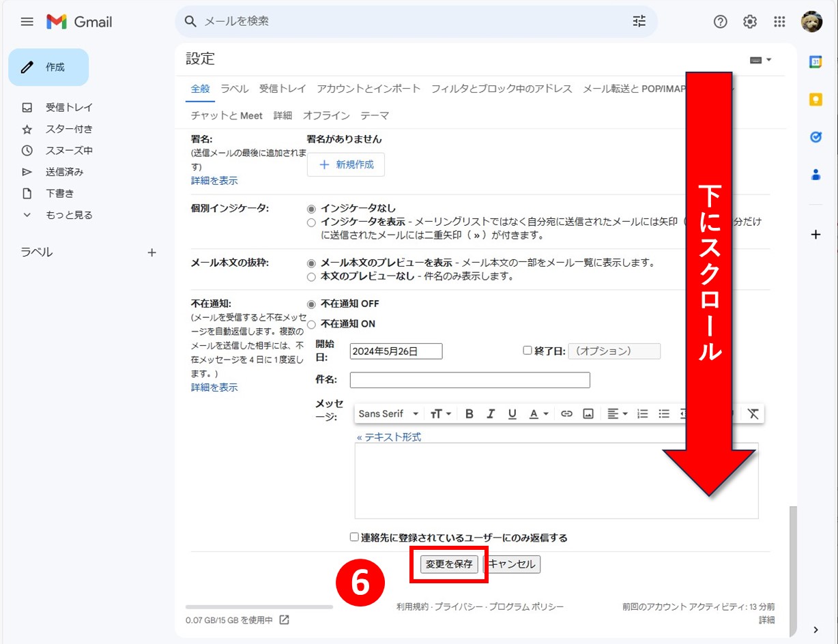Open the Sans Serif font dropdown

click(388, 414)
